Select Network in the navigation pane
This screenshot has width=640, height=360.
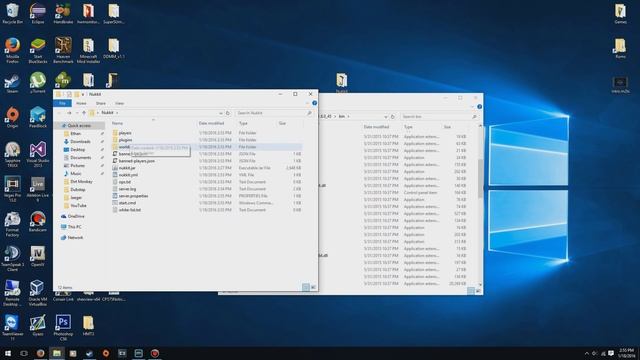click(75, 238)
